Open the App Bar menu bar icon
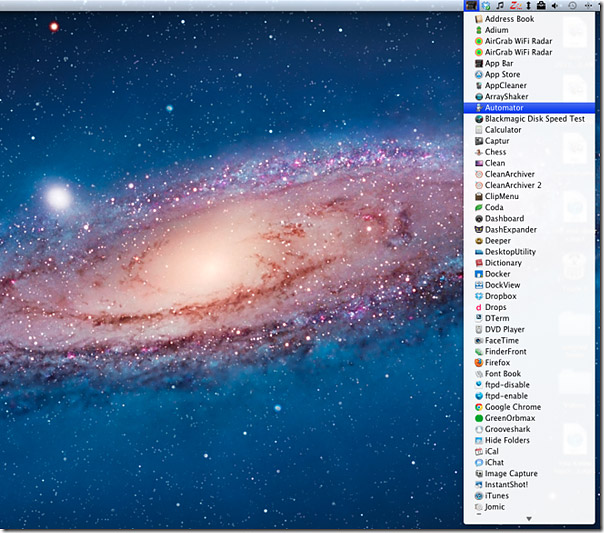604x533 pixels. 471,5
